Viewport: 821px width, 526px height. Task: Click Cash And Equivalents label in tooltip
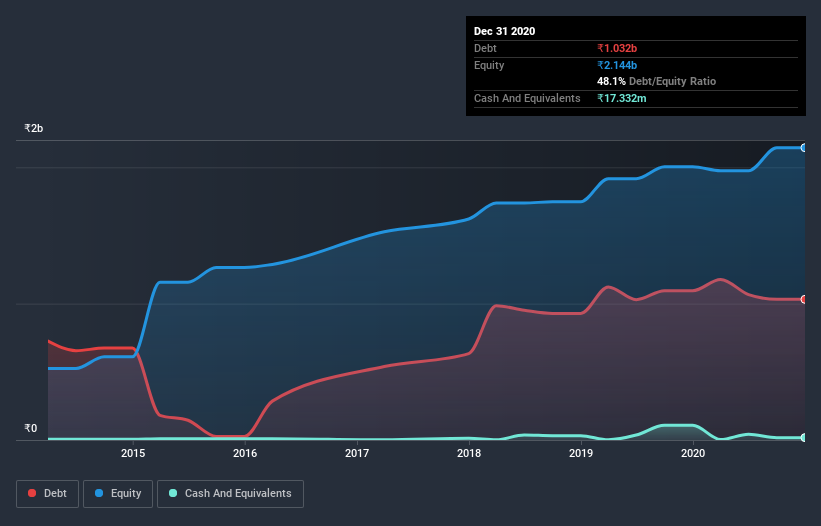[x=527, y=98]
